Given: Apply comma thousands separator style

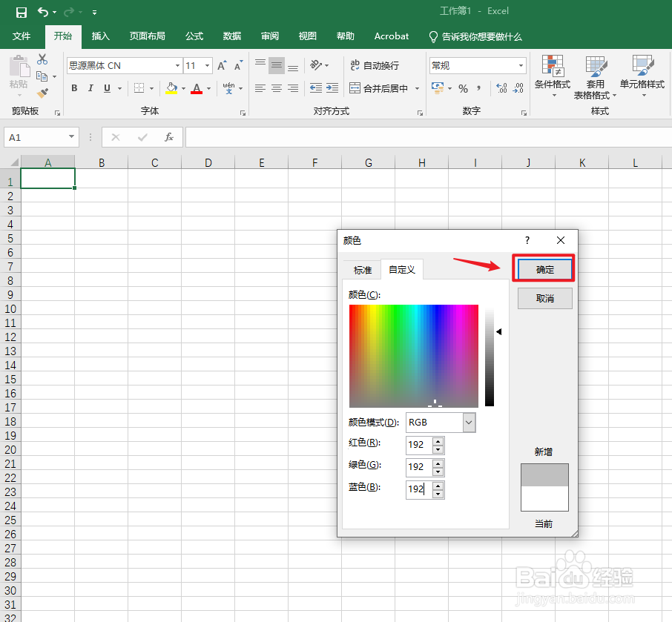Looking at the screenshot, I should click(478, 88).
